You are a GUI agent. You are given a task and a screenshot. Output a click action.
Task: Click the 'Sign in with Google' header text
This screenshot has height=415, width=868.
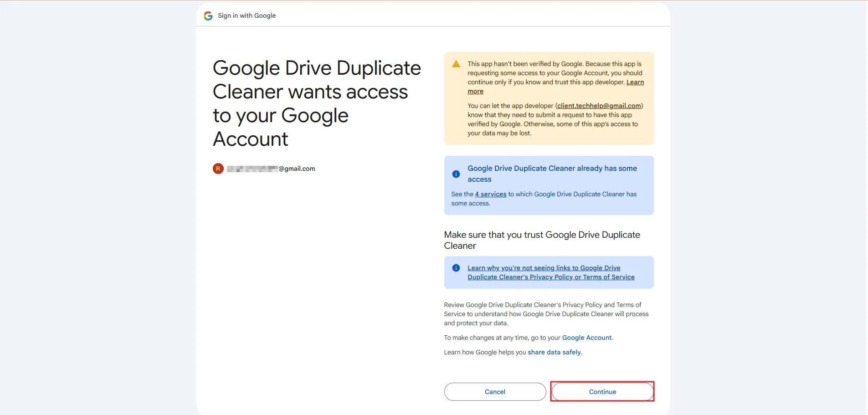pos(247,15)
